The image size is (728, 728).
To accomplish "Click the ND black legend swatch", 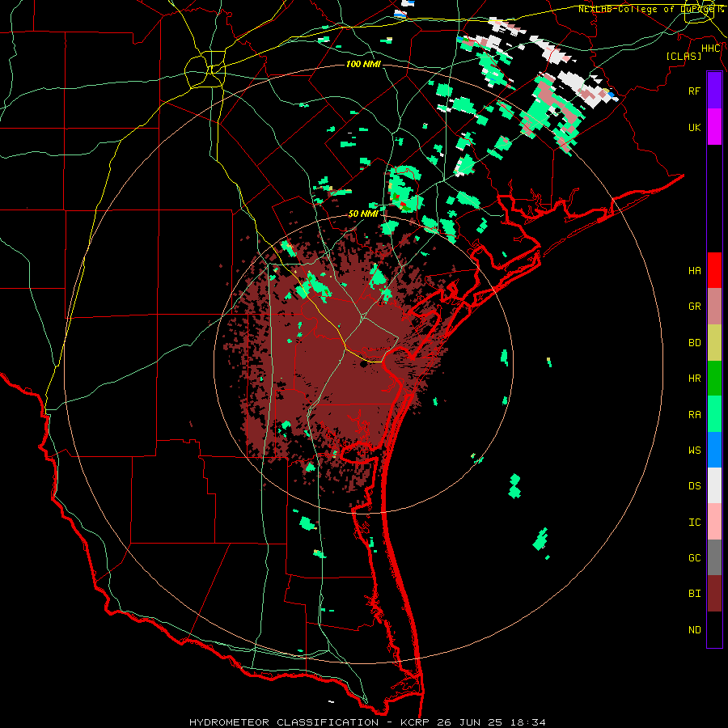I will (x=714, y=629).
